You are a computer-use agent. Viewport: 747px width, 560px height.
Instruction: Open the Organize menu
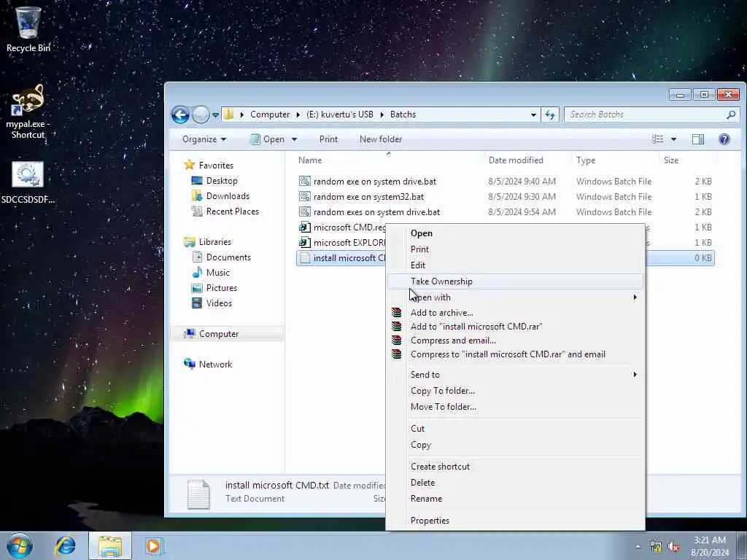(204, 139)
